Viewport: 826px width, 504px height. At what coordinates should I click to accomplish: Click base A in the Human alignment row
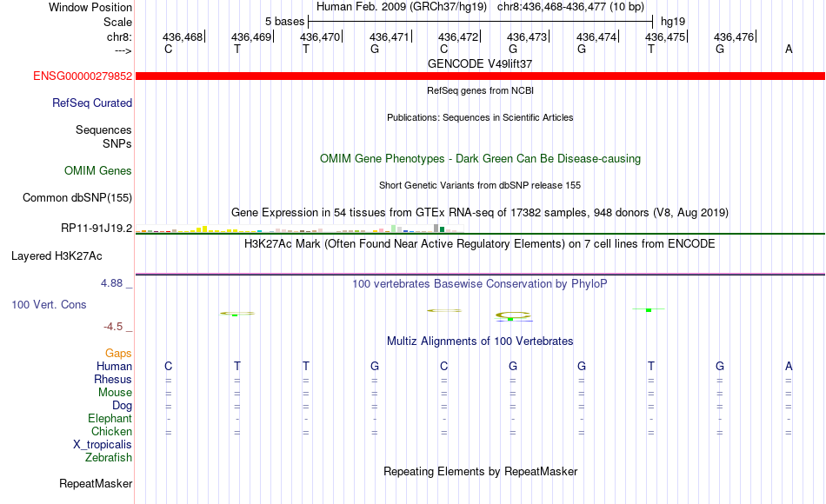789,367
